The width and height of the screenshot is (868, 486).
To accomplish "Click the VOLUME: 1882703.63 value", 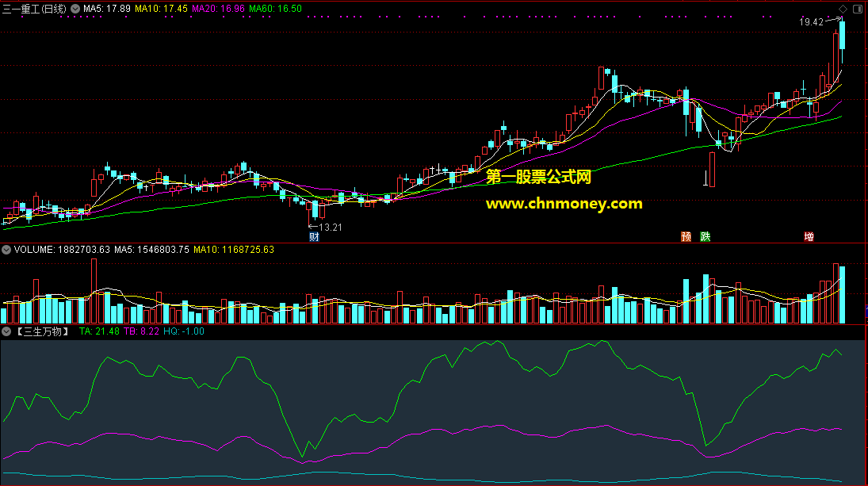I will (x=62, y=250).
